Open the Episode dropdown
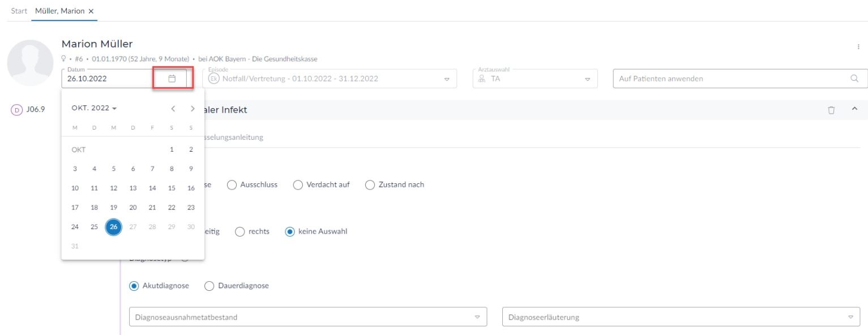The height and width of the screenshot is (335, 868). click(446, 79)
